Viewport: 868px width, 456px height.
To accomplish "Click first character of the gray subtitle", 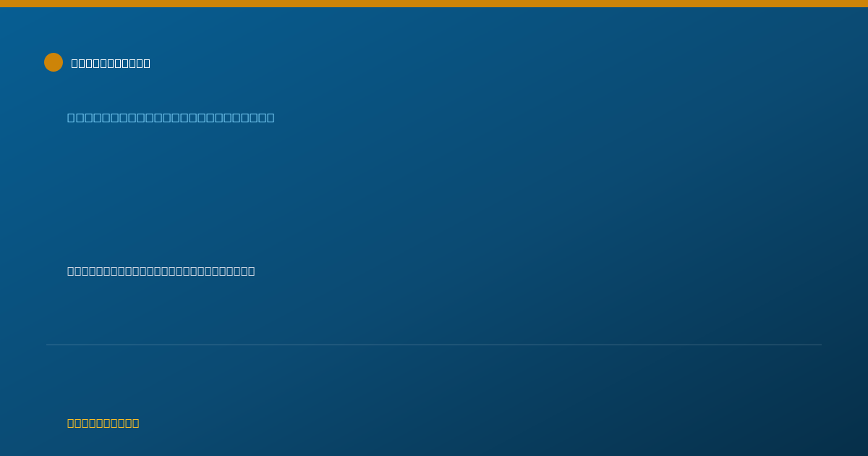I will click(71, 271).
